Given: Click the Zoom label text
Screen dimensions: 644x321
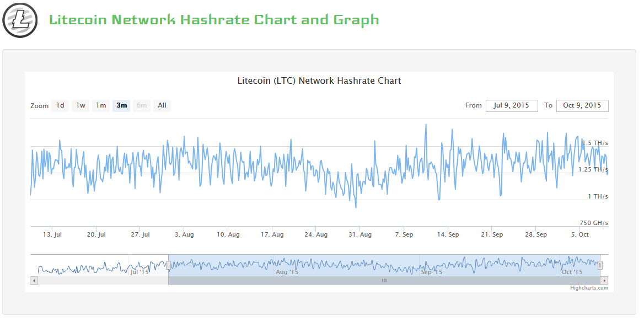Looking at the screenshot, I should (40, 106).
